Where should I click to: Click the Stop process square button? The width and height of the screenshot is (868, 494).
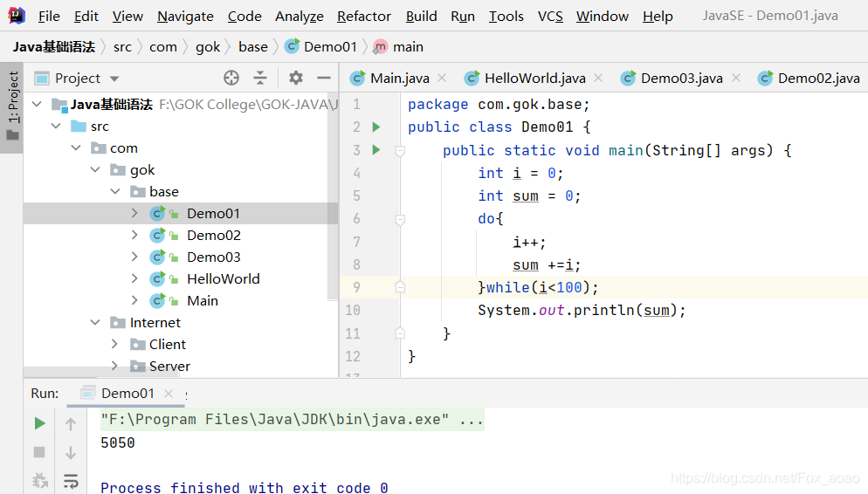(x=39, y=452)
